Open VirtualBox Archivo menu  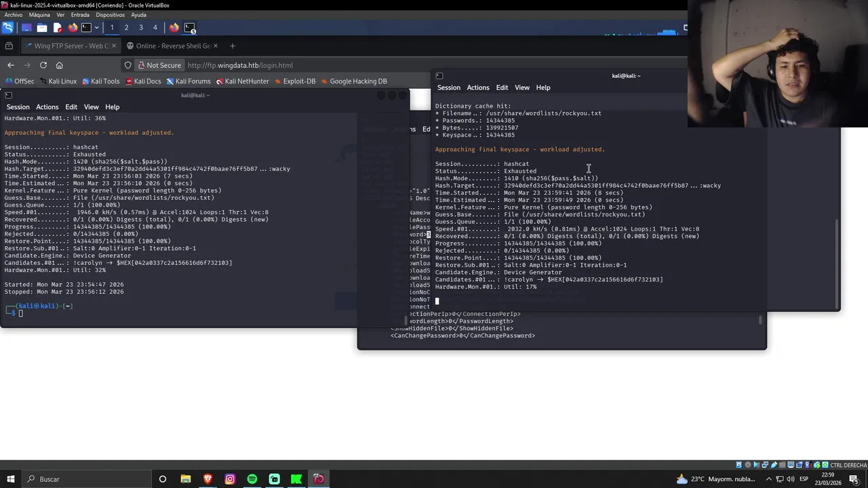pyautogui.click(x=13, y=15)
